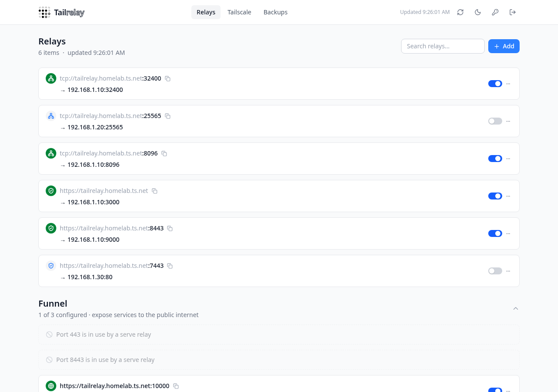Disable the tcp relay on port 8096
The height and width of the screenshot is (392, 558).
[x=495, y=159]
